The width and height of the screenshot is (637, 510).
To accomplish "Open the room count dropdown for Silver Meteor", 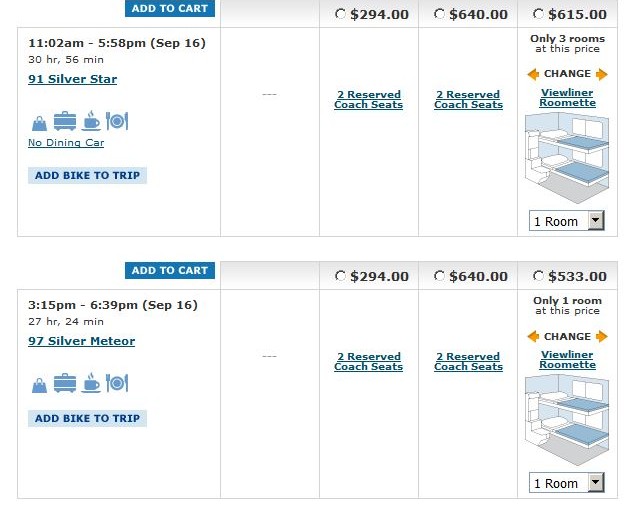I will click(x=596, y=483).
